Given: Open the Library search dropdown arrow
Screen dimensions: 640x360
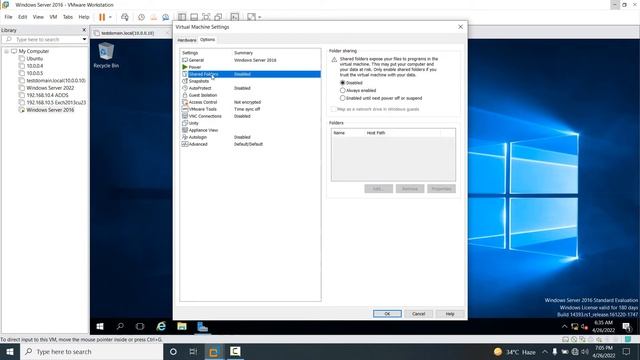Looking at the screenshot, I should [84, 40].
